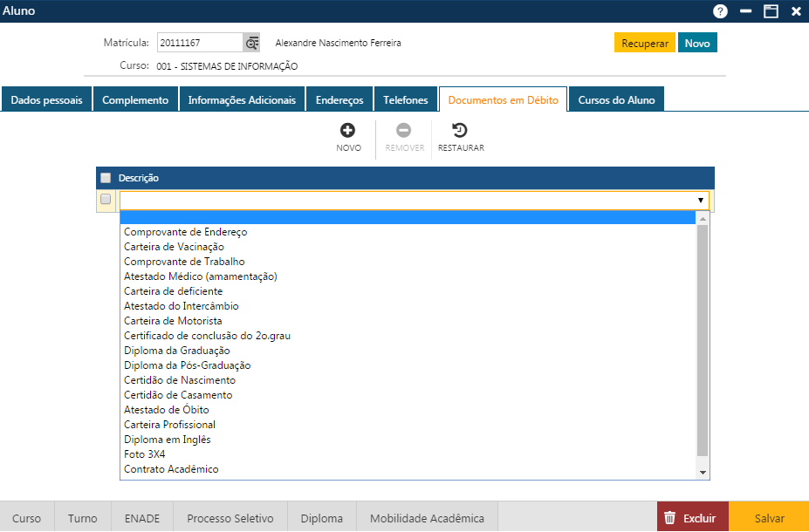809x532 pixels.
Task: Open the Cursos do Aluno tab
Action: click(x=616, y=100)
